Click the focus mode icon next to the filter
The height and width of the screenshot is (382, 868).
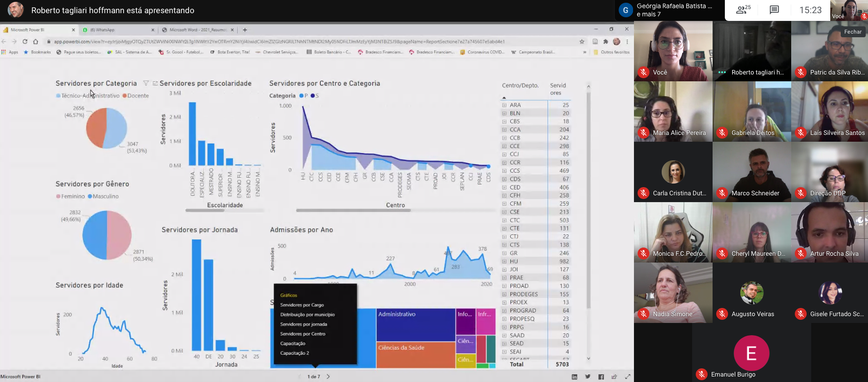(155, 83)
